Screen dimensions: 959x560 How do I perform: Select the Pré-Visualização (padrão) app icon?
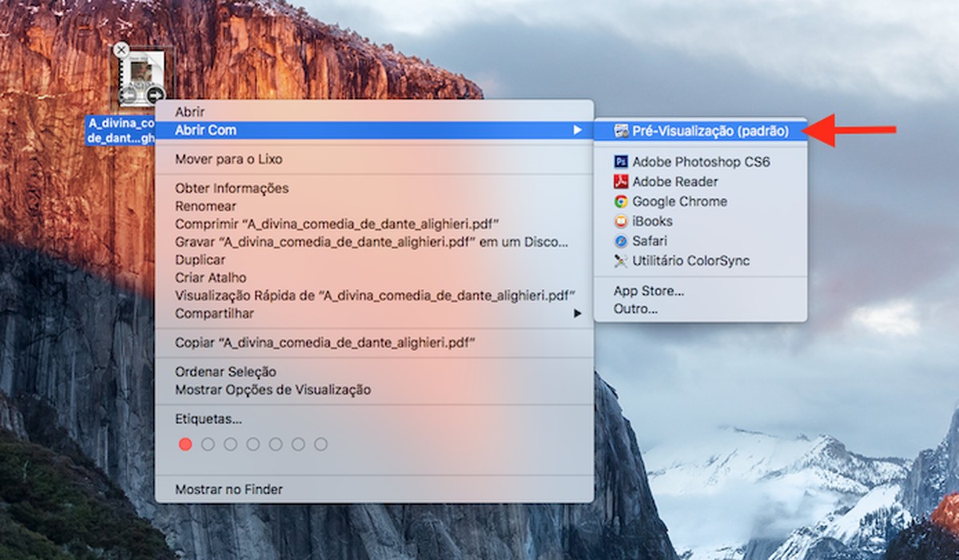pyautogui.click(x=623, y=129)
